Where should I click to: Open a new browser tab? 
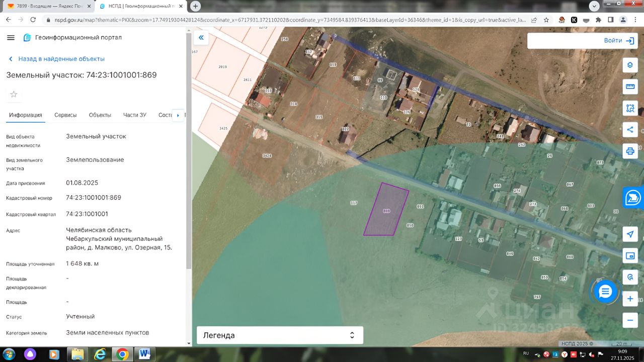tap(195, 6)
